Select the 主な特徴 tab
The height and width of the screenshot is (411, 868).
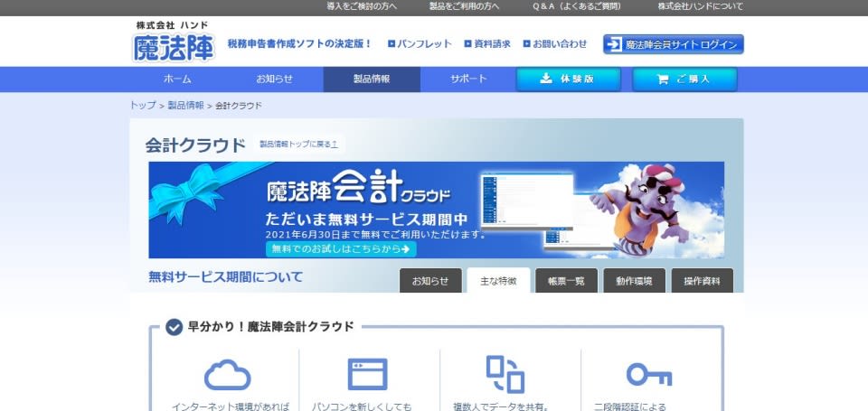pyautogui.click(x=498, y=280)
